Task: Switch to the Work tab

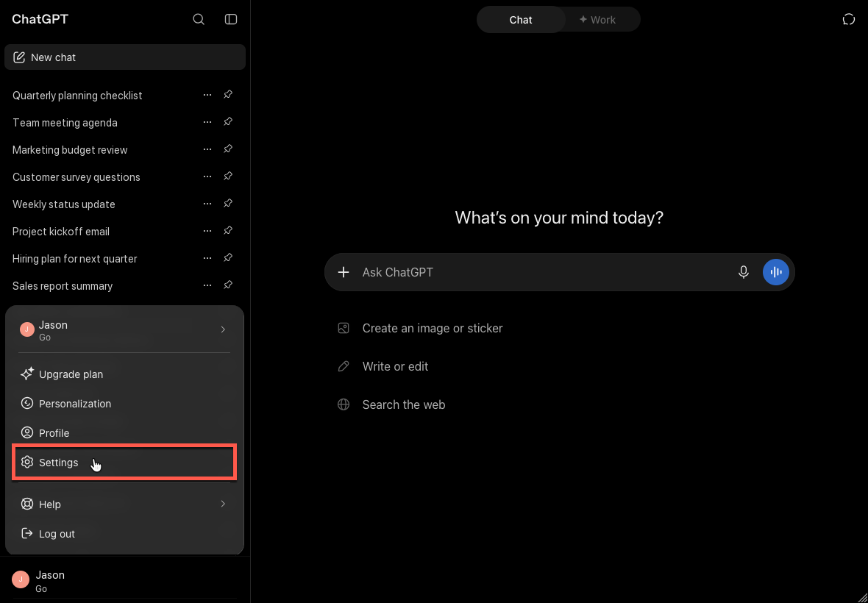Action: (598, 19)
